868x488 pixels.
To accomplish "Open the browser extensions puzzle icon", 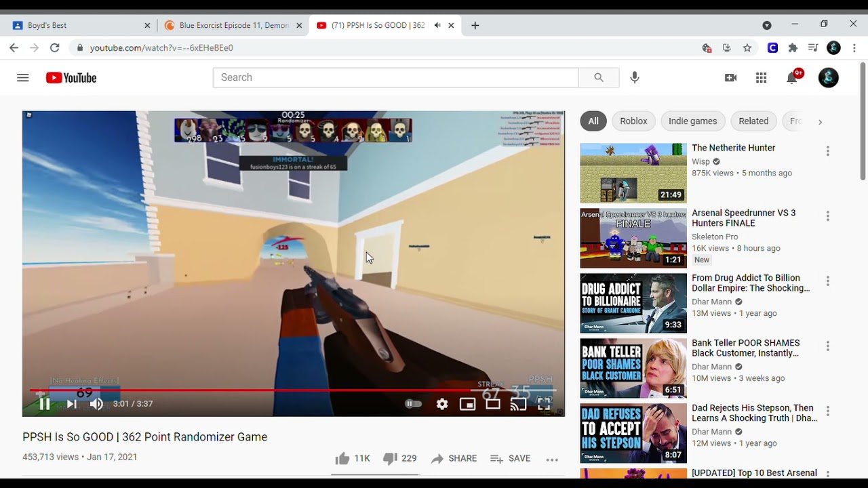I will pos(793,48).
